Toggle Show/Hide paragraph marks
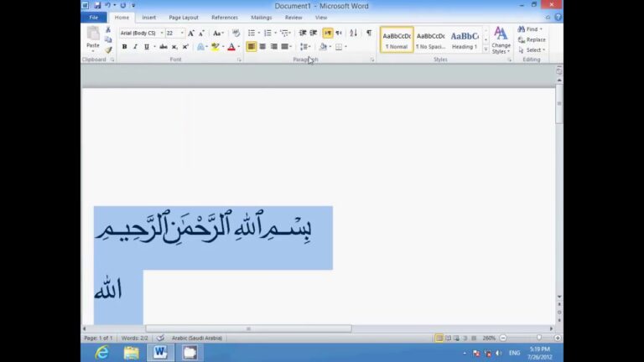Screen dimensions: 644x362 [x=369, y=33]
